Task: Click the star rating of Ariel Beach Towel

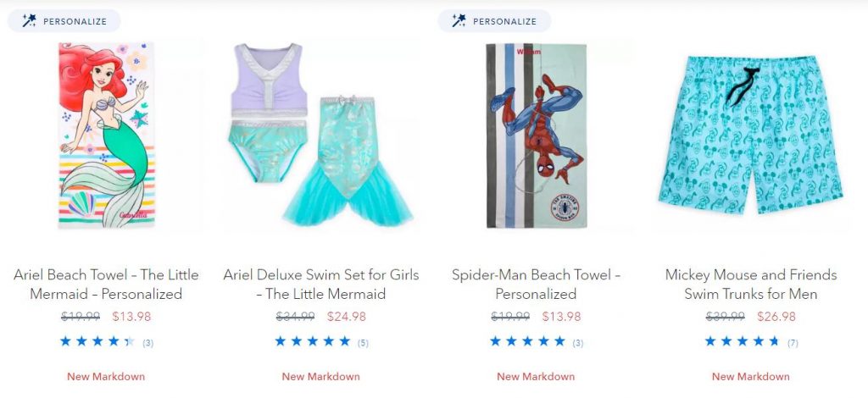Action: 97,341
